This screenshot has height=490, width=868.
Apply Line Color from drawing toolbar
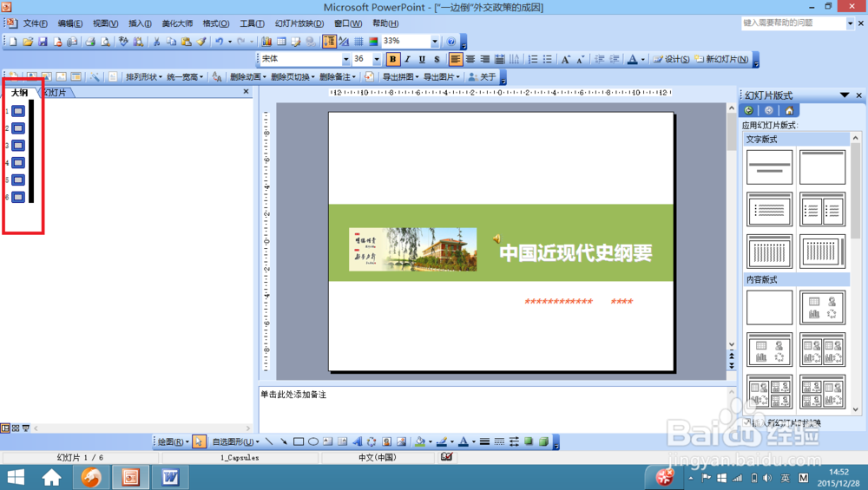tap(441, 441)
